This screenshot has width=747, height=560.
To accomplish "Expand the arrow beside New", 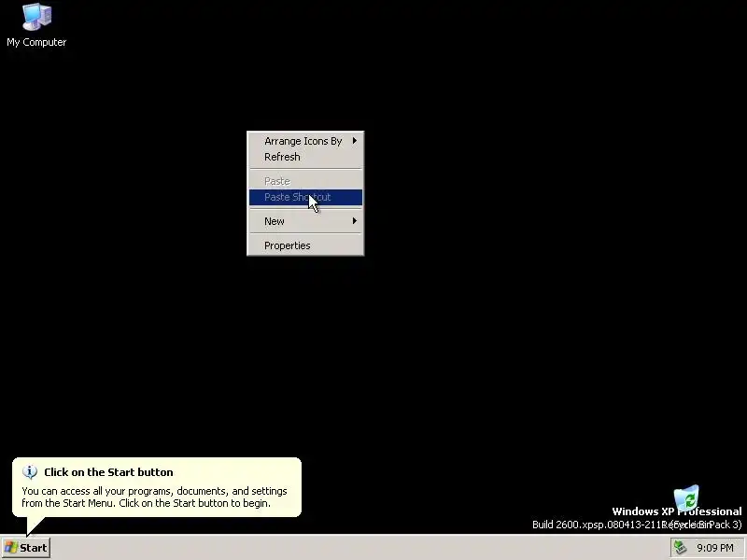I will (355, 221).
